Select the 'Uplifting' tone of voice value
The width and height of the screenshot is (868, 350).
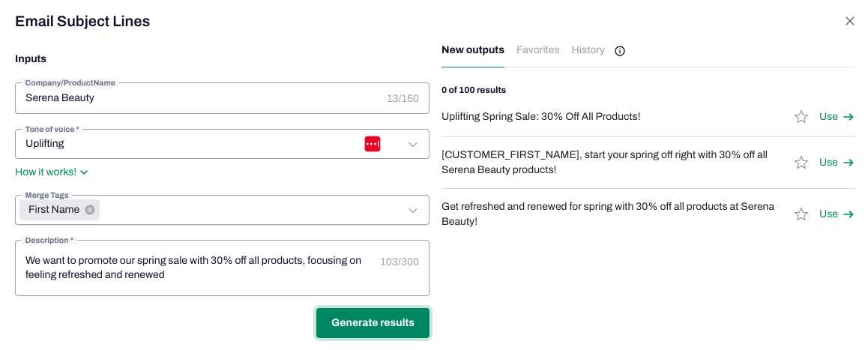(45, 143)
